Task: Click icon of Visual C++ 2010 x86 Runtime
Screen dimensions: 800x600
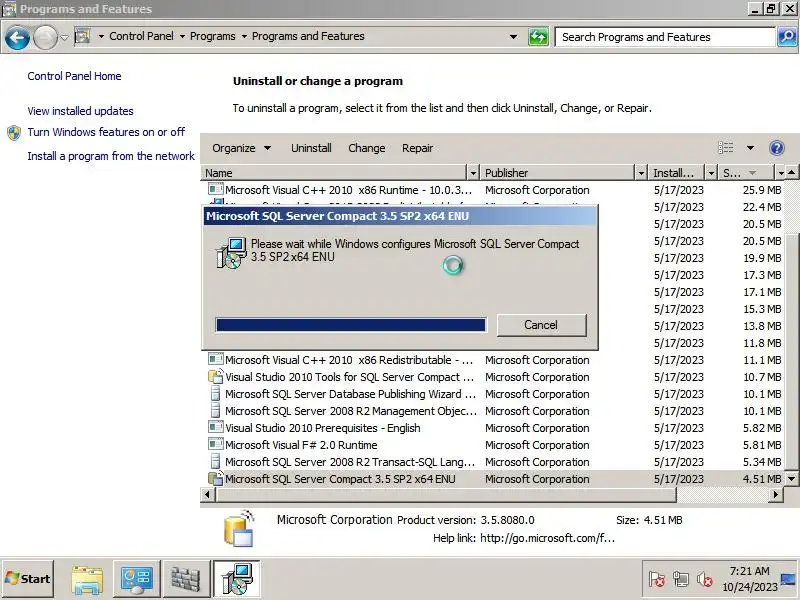Action: pos(216,189)
